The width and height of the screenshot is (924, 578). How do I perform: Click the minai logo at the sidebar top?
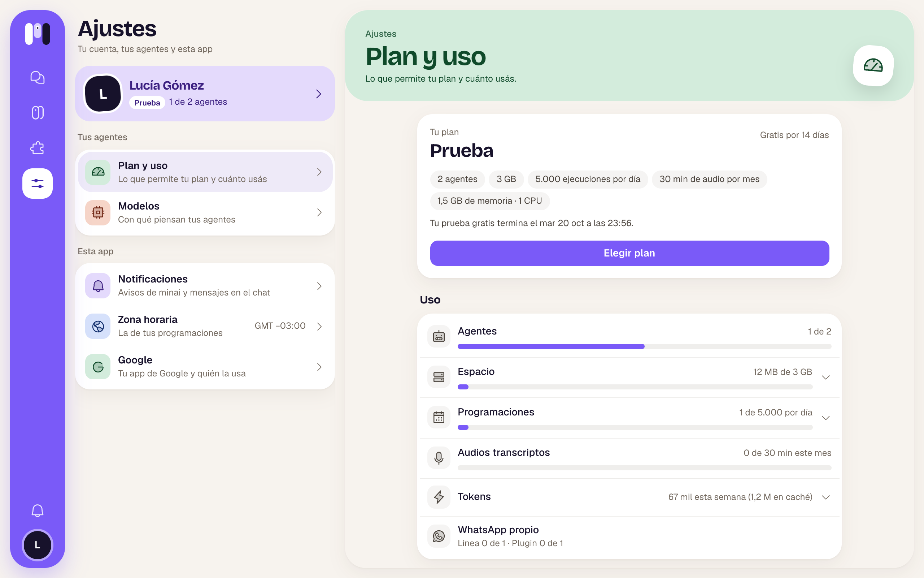coord(38,34)
